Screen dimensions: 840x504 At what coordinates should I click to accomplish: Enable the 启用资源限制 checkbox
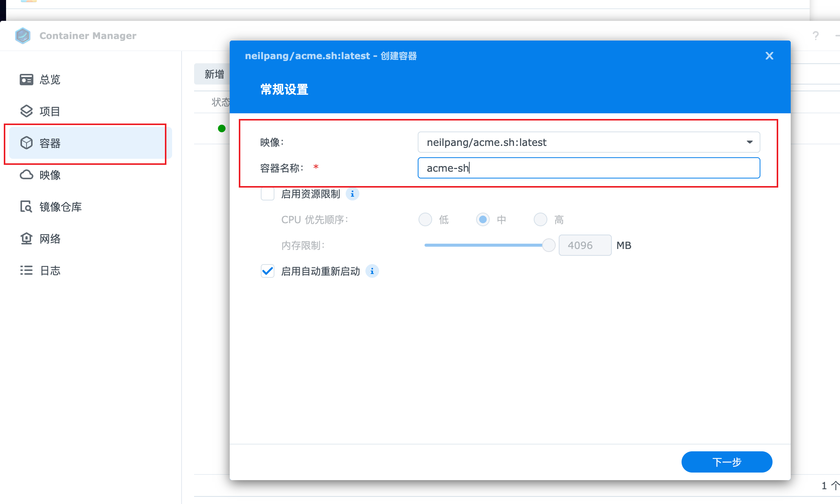[x=268, y=194]
